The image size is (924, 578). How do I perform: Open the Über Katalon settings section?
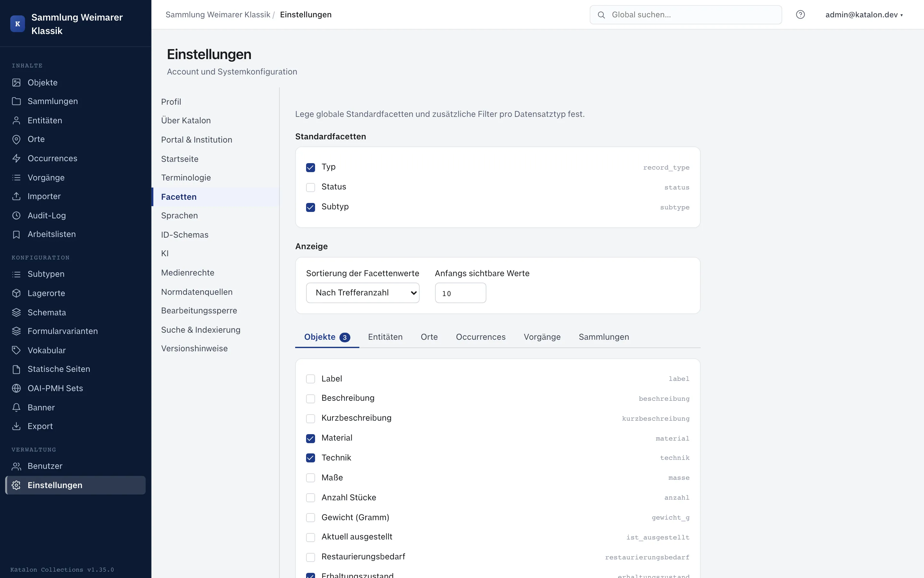pyautogui.click(x=216, y=120)
